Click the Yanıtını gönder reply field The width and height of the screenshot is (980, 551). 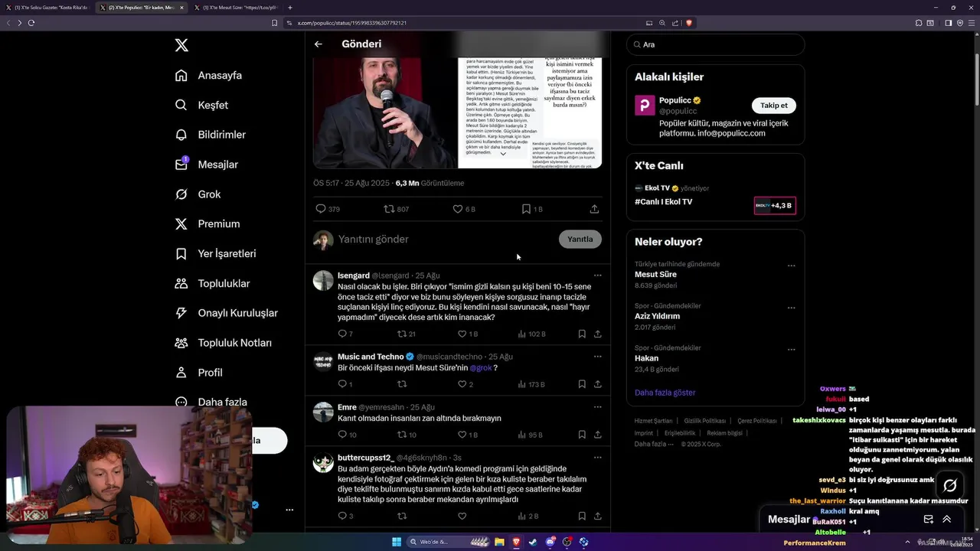tap(444, 240)
